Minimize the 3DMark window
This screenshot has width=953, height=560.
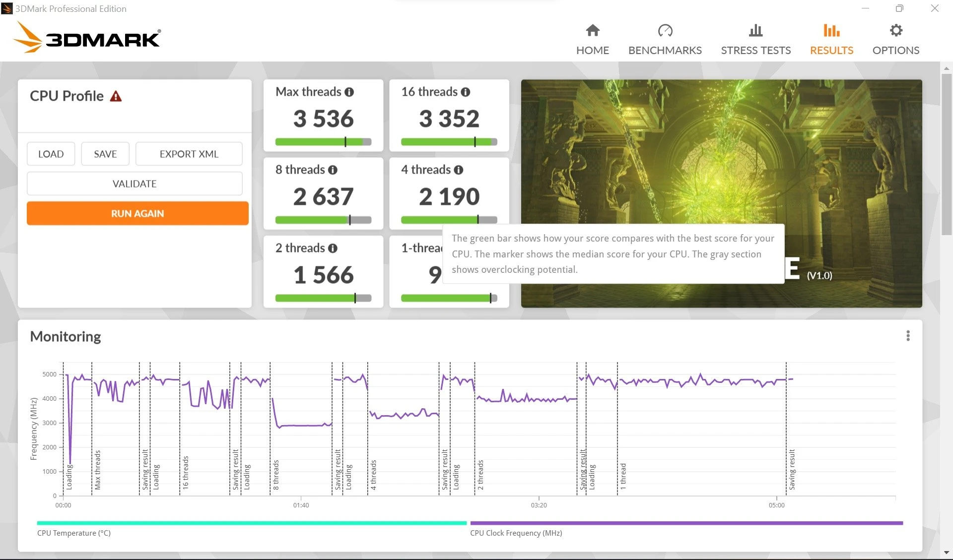865,8
